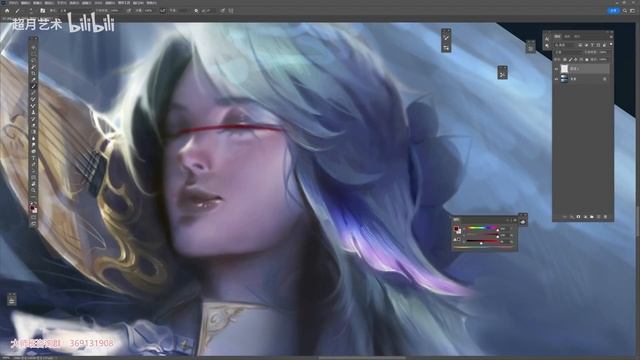This screenshot has width=640, height=360.
Task: Lock all padlock icon in Layers lock row
Action: (x=587, y=60)
